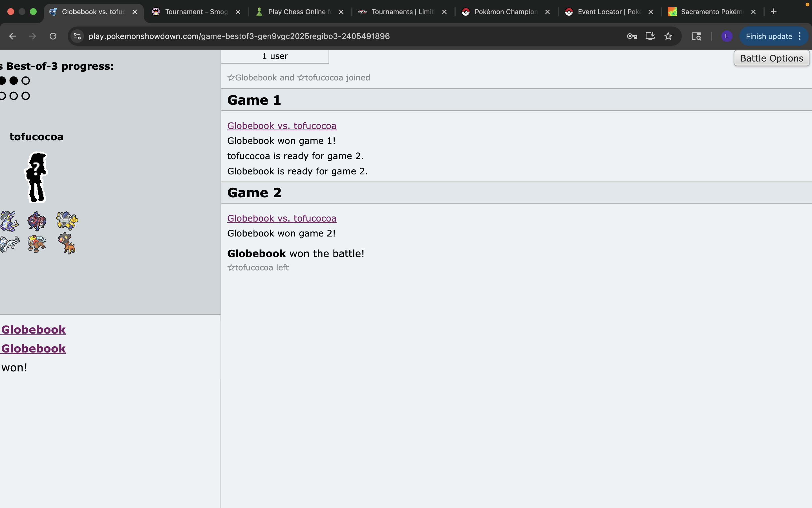
Task: Click the unfilled third circle in top progress row
Action: coord(25,81)
